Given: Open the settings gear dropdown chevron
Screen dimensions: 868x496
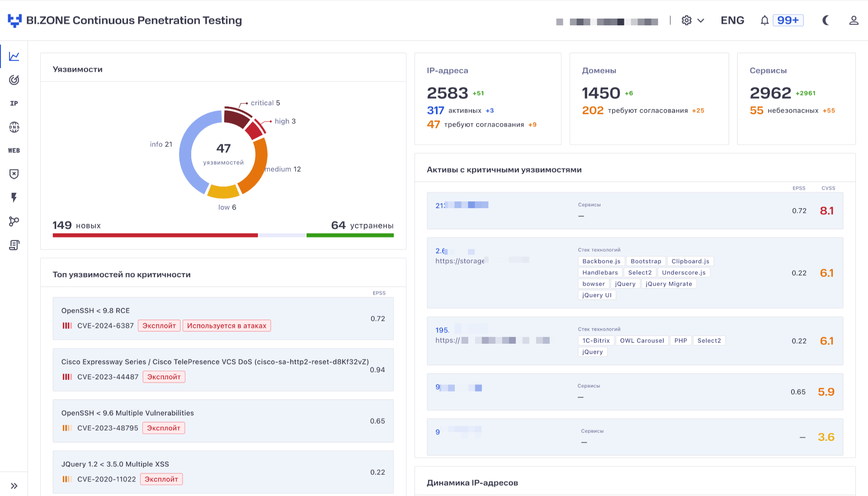Looking at the screenshot, I should pyautogui.click(x=700, y=20).
